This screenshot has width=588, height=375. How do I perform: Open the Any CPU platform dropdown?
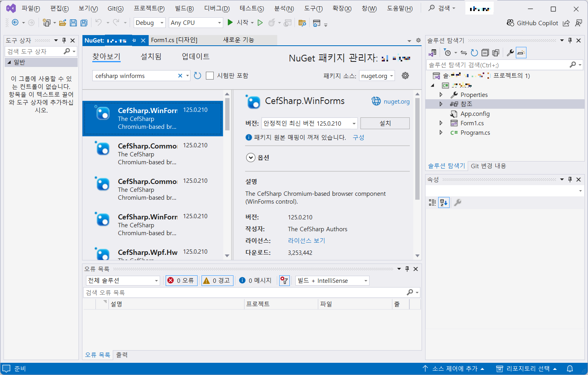click(x=196, y=23)
